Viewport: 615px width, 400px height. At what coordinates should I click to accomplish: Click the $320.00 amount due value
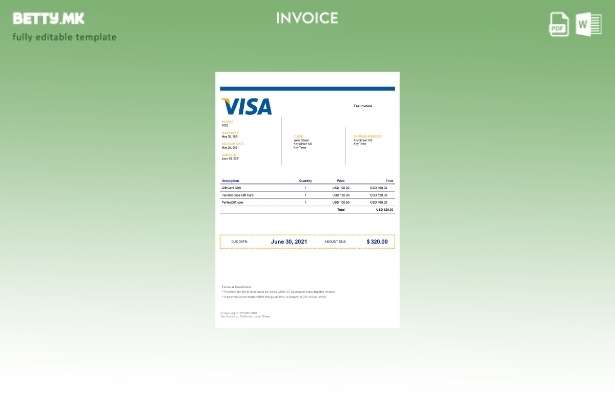click(377, 242)
